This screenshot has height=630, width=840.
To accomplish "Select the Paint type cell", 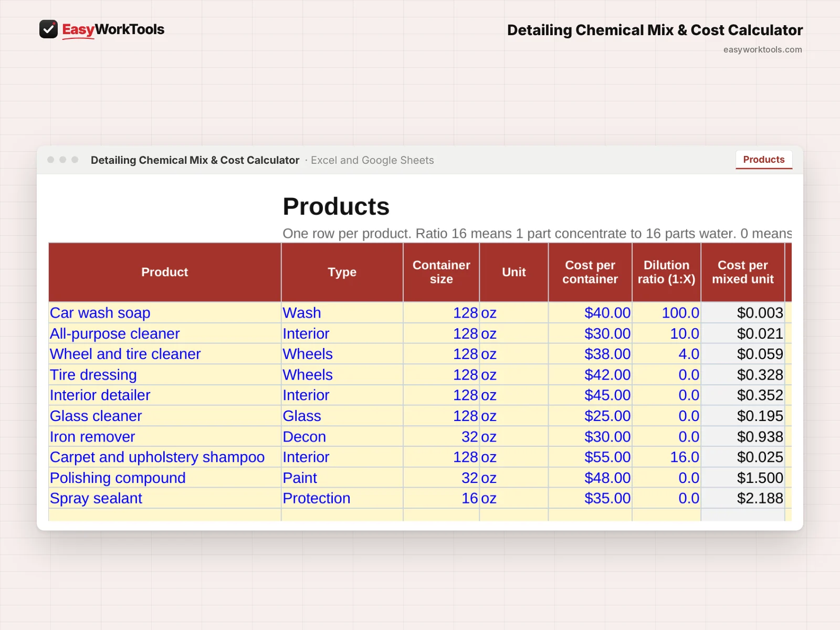I will 342,478.
